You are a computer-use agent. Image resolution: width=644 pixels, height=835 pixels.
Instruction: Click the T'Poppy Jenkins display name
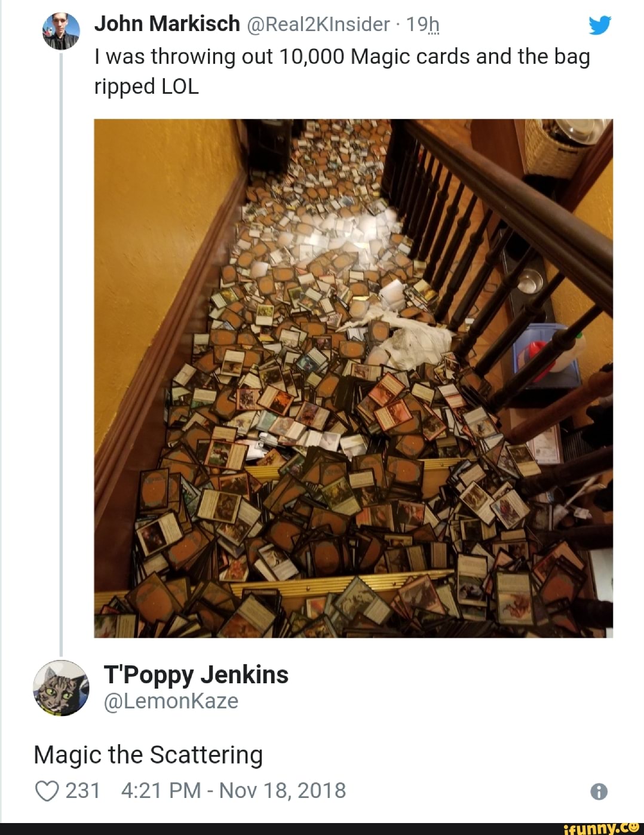196,674
